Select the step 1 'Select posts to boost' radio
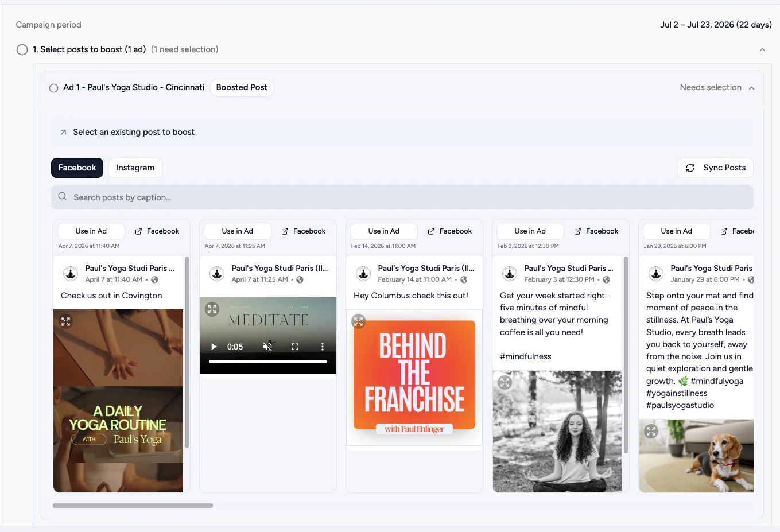 (x=22, y=49)
